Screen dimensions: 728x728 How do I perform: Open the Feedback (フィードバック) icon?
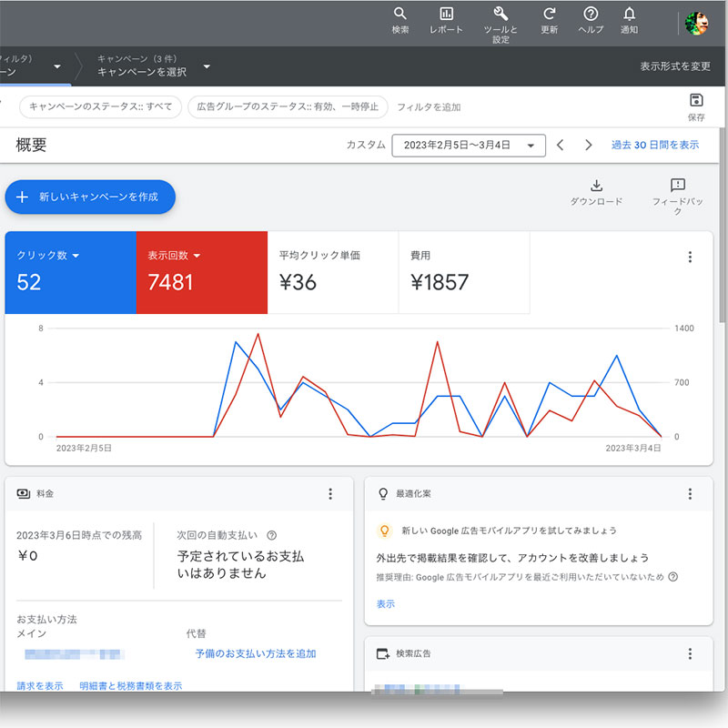[x=678, y=186]
